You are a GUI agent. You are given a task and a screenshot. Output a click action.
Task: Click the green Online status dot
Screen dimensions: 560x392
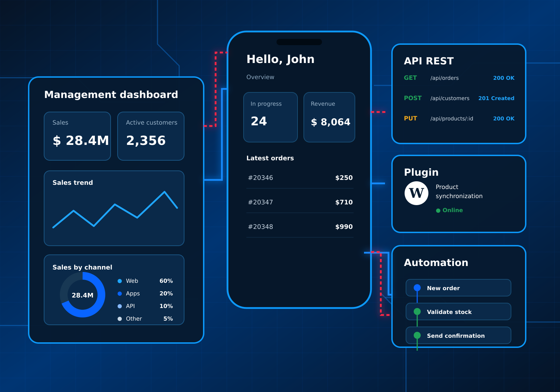pyautogui.click(x=438, y=210)
